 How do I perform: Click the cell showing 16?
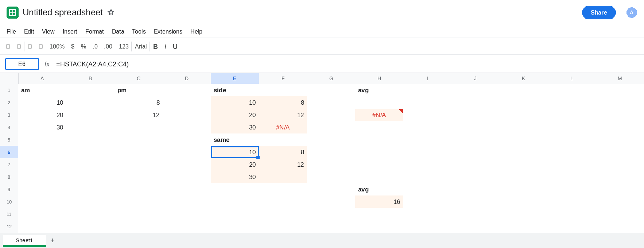[x=379, y=202]
